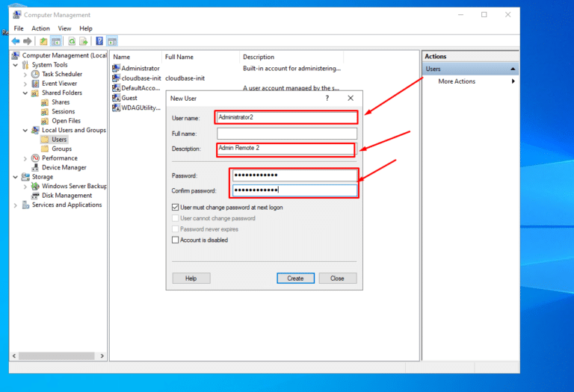Image resolution: width=574 pixels, height=392 pixels.
Task: Uncheck User must change password at next logon
Action: click(x=176, y=208)
